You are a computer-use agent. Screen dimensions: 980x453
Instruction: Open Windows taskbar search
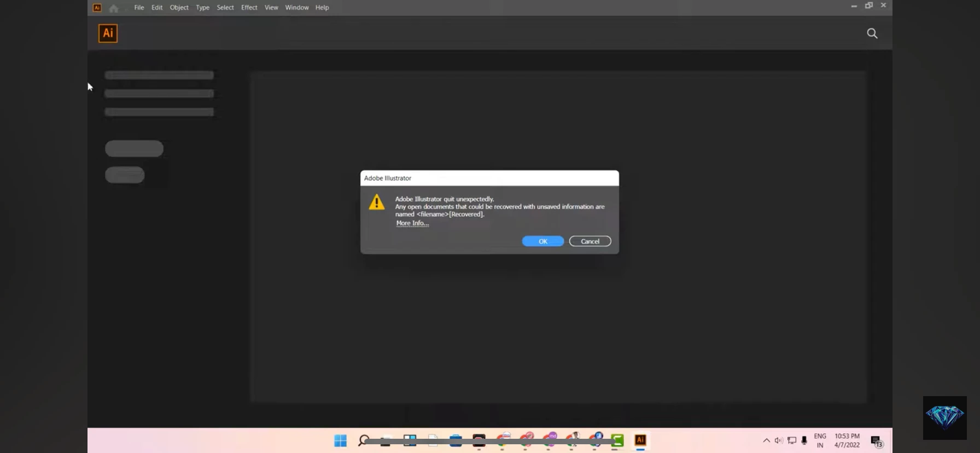click(x=364, y=440)
